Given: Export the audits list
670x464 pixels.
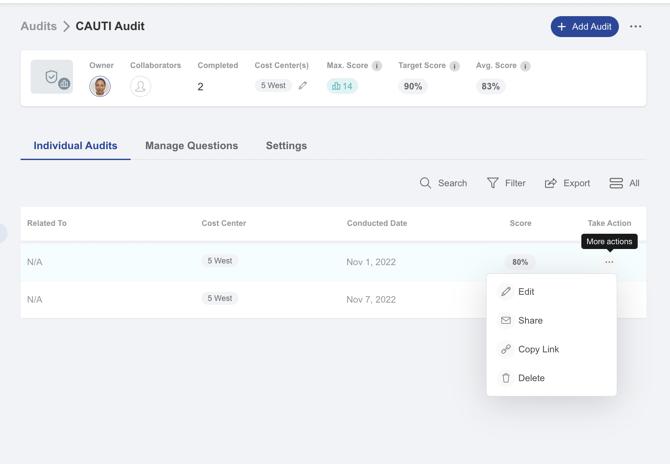Looking at the screenshot, I should (567, 183).
